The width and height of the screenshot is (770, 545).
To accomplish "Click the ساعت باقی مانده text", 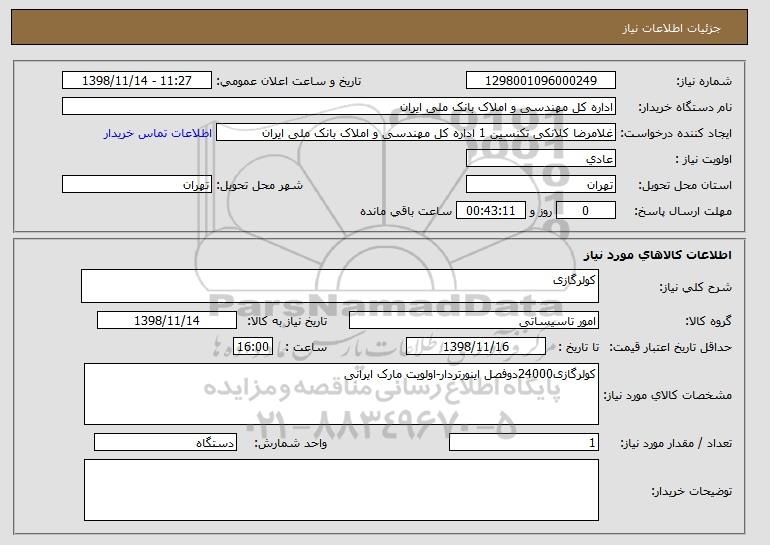I will coord(406,211).
